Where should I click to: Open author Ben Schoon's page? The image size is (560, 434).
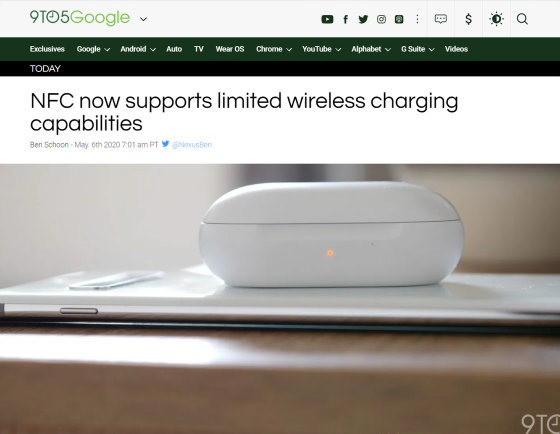pos(49,145)
